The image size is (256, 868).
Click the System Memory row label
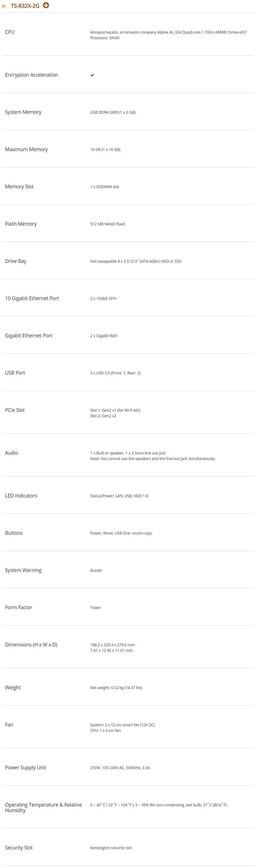pos(23,112)
